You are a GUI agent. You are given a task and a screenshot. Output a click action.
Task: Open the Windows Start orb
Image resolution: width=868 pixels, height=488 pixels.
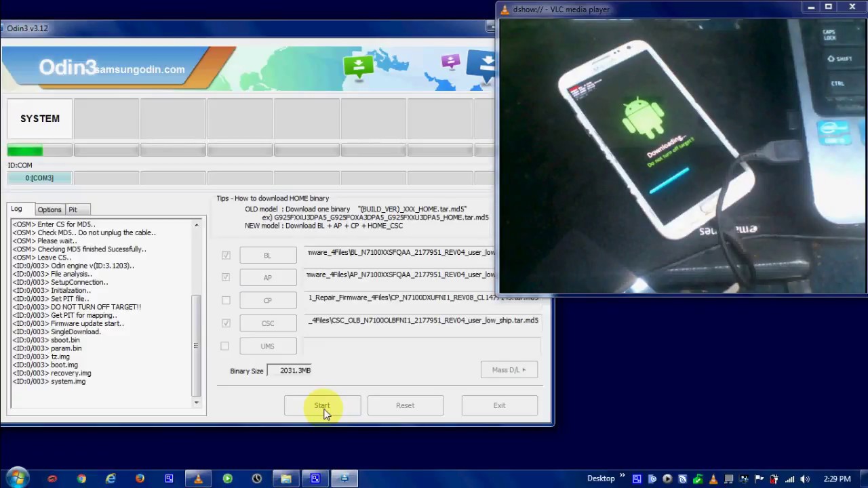(16, 478)
